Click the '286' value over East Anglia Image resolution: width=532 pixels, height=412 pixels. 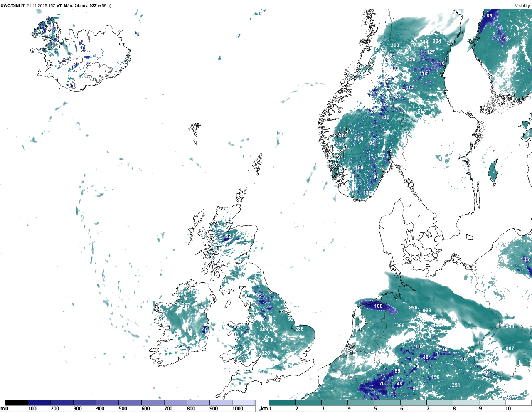299,329
